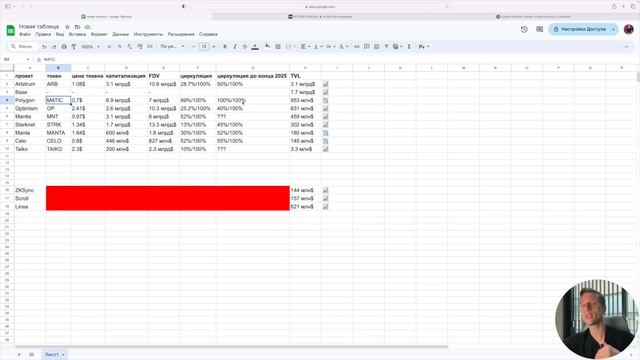Select the Лист1 sheet tab
The width and height of the screenshot is (640, 360).
tap(54, 354)
